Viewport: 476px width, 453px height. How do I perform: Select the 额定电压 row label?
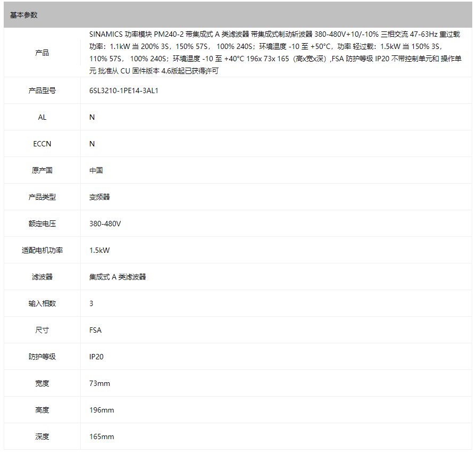pos(42,224)
